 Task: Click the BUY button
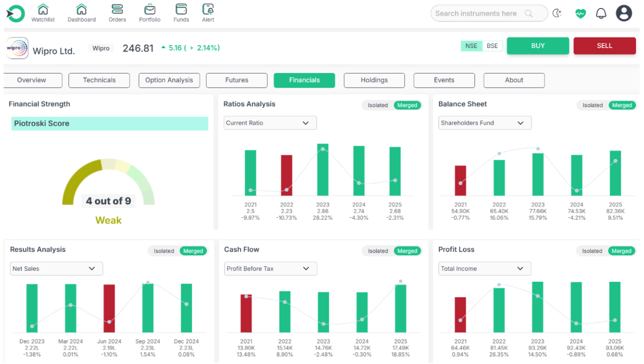tap(538, 46)
